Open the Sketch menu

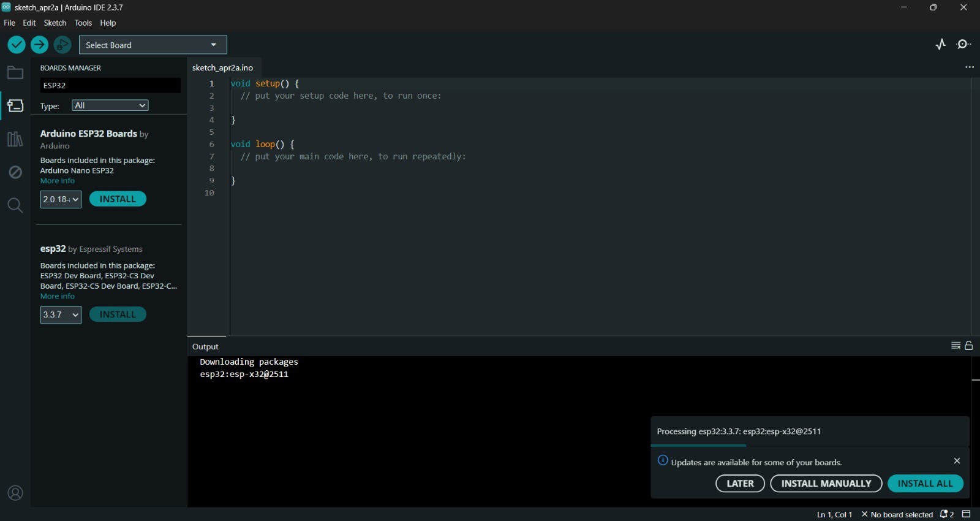tap(55, 23)
